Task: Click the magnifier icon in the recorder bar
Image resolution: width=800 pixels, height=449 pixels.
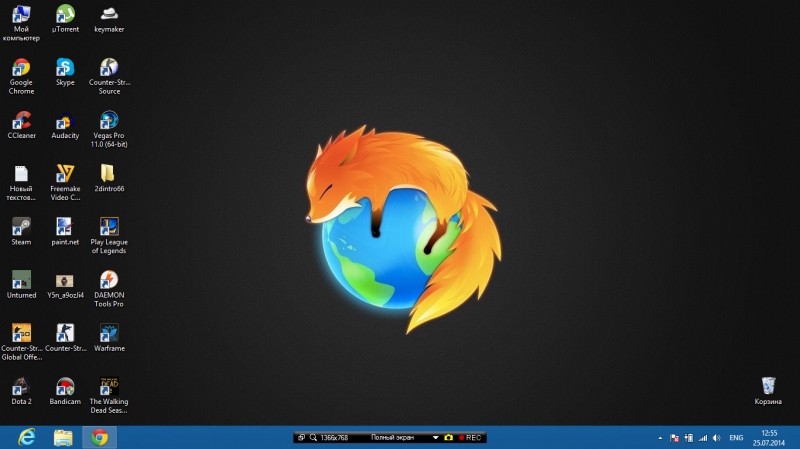Action: pos(313,438)
